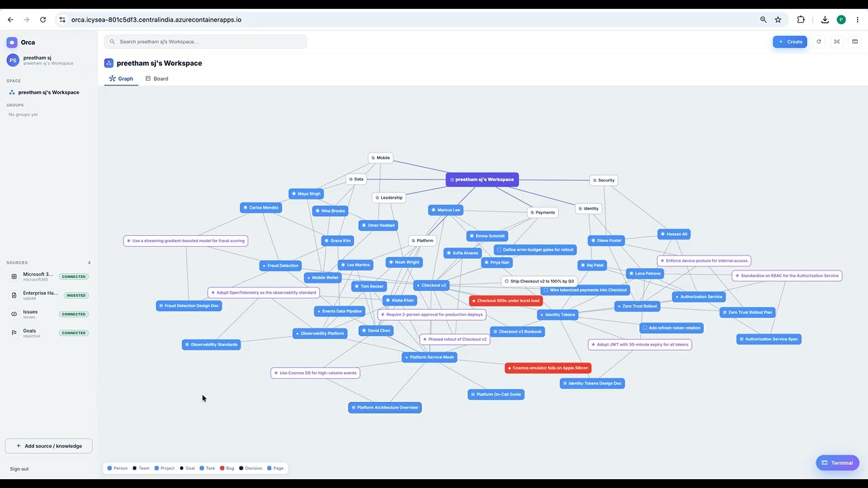Click the refresh icon beside the Create button
Viewport: 868px width, 488px height.
[818, 41]
